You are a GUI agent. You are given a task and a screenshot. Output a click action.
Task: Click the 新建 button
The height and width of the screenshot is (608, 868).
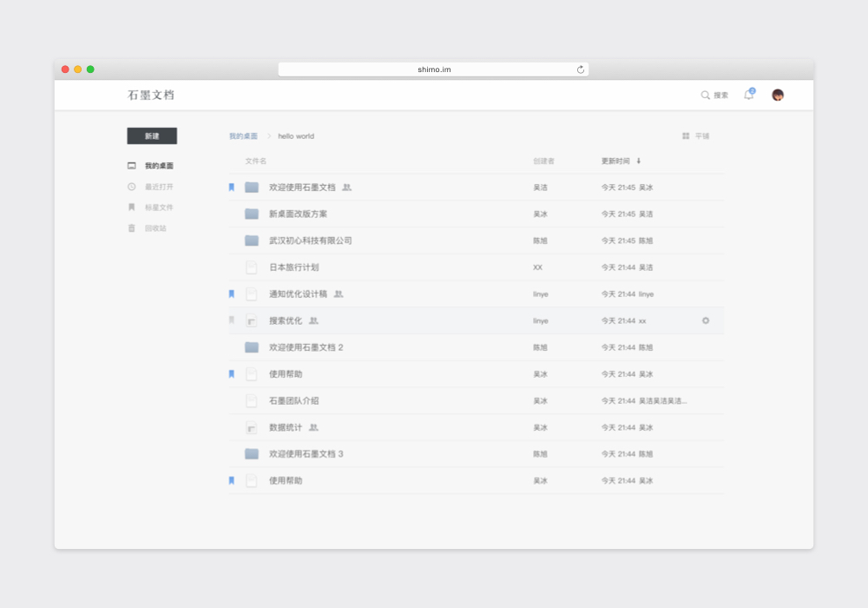tap(152, 136)
